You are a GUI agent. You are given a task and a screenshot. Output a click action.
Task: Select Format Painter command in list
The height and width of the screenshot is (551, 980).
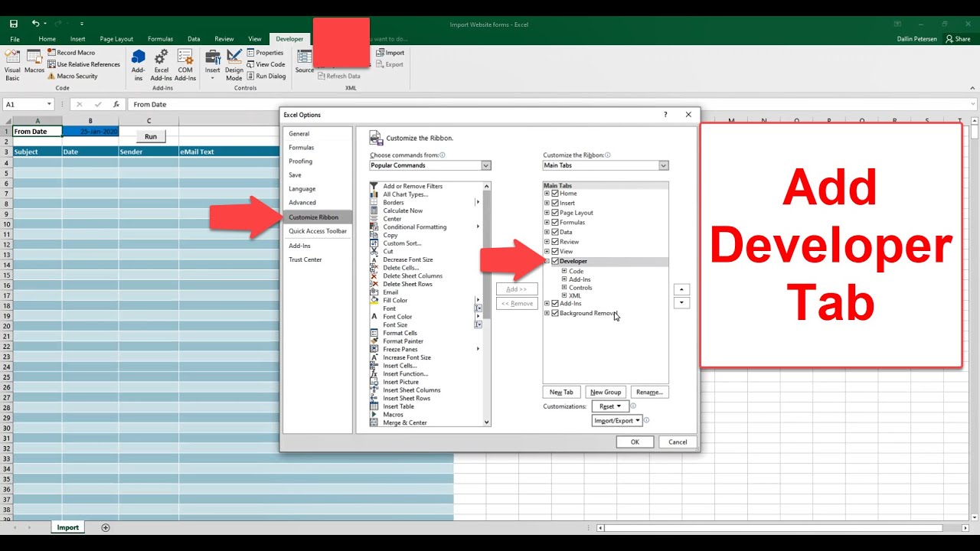[x=403, y=341]
